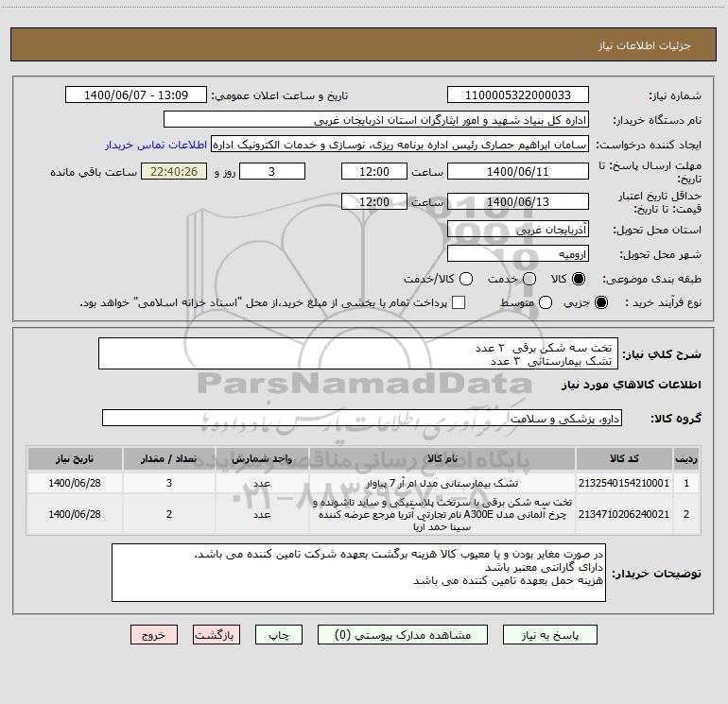Select the کالا/خدمت radio button

[466, 279]
